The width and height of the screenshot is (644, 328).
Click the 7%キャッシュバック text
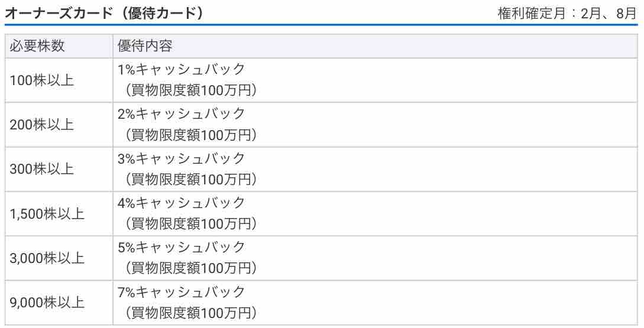coord(181,292)
